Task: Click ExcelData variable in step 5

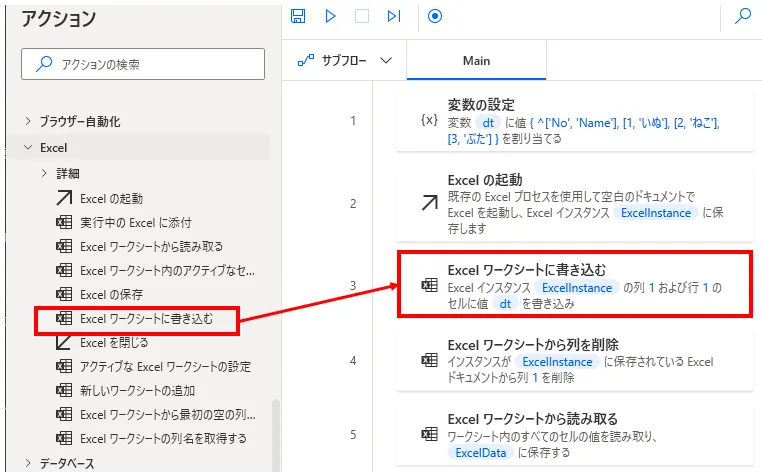Action: 481,453
